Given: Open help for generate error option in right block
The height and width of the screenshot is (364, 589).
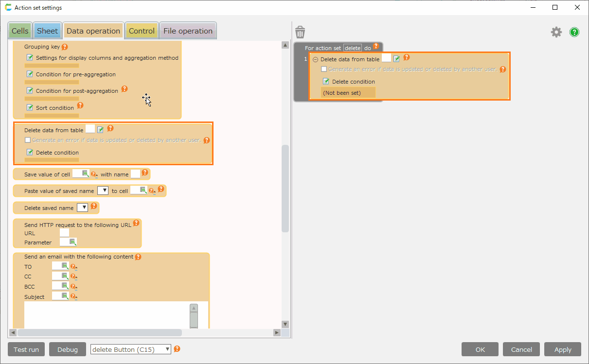Looking at the screenshot, I should point(503,69).
